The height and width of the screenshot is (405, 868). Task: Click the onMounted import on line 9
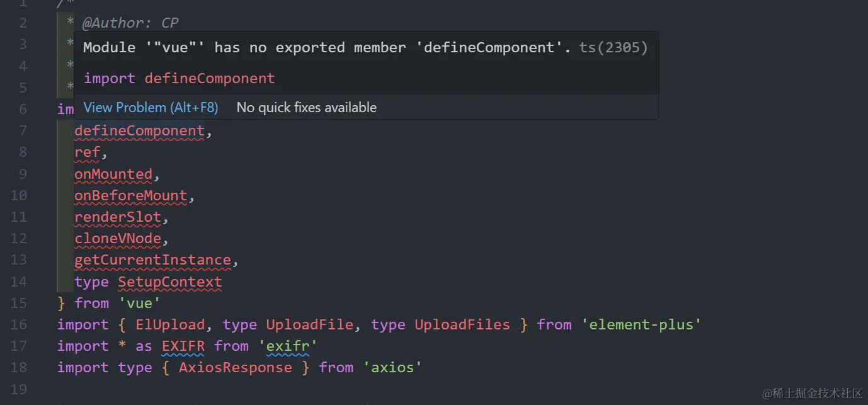113,174
